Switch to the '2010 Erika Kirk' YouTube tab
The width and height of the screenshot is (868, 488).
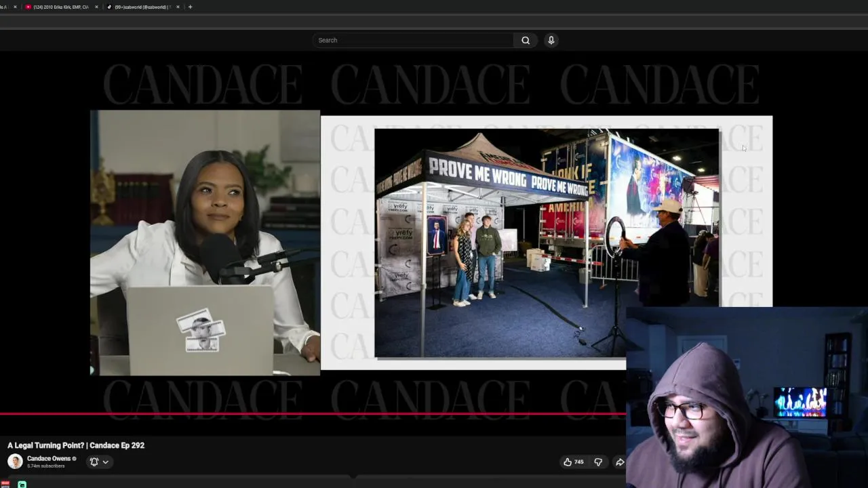click(x=60, y=7)
